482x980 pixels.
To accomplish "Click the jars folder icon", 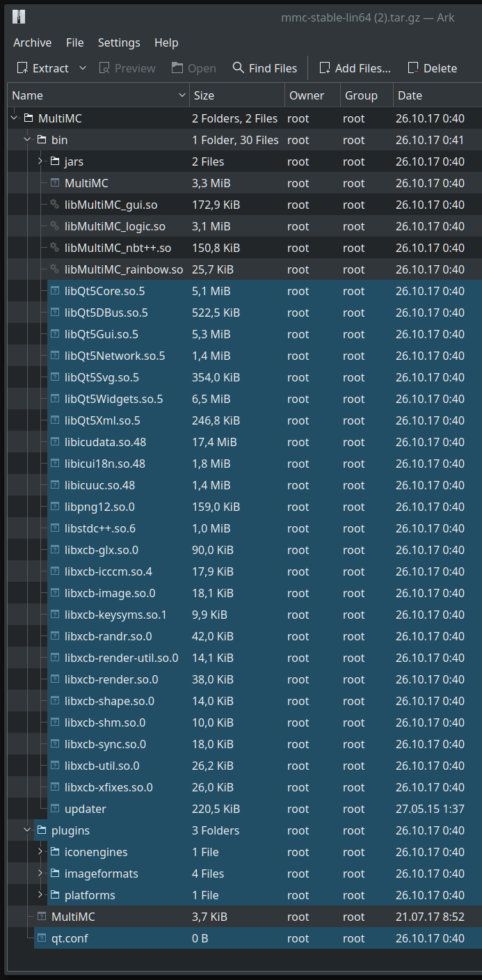I will (x=55, y=161).
